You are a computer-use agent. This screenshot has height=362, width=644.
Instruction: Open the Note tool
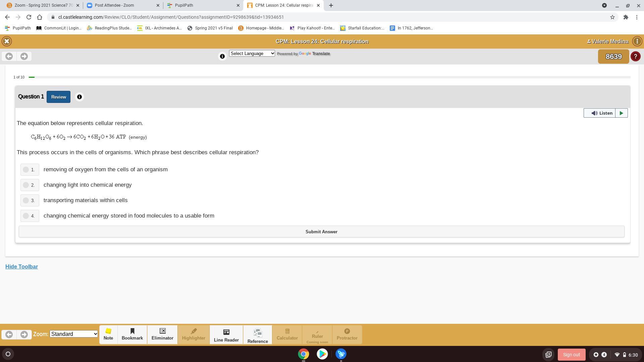click(x=108, y=334)
